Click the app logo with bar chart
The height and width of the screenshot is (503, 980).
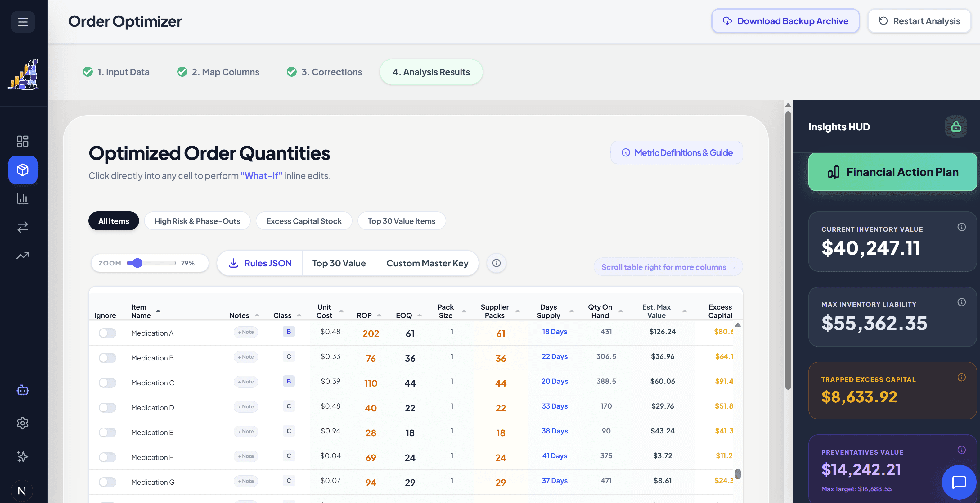click(24, 74)
